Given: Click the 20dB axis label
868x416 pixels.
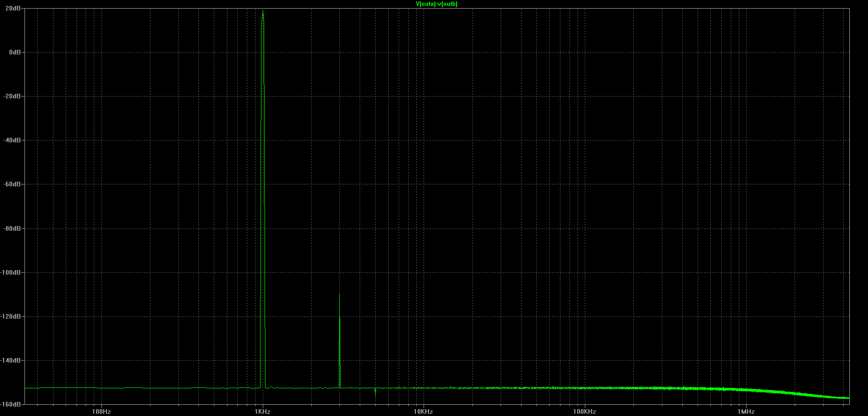Looking at the screenshot, I should (13, 9).
